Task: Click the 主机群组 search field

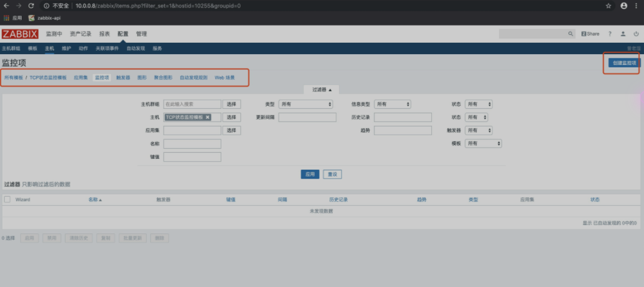Action: pyautogui.click(x=192, y=104)
